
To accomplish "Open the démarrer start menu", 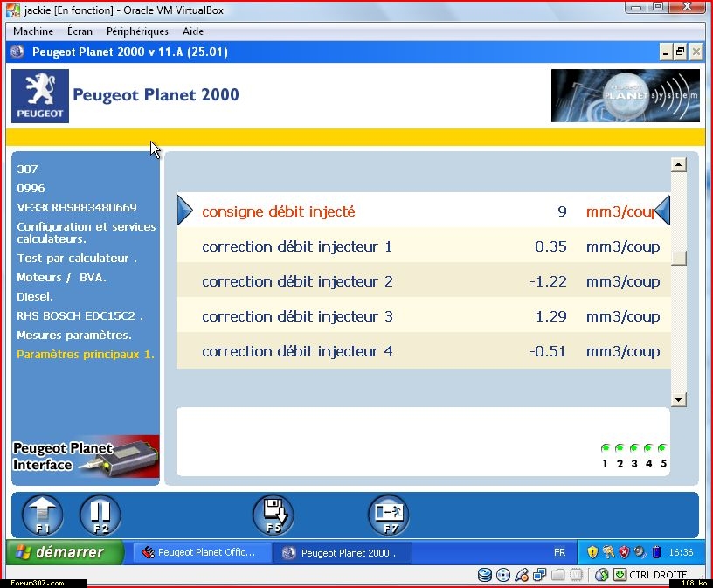I will click(x=59, y=552).
